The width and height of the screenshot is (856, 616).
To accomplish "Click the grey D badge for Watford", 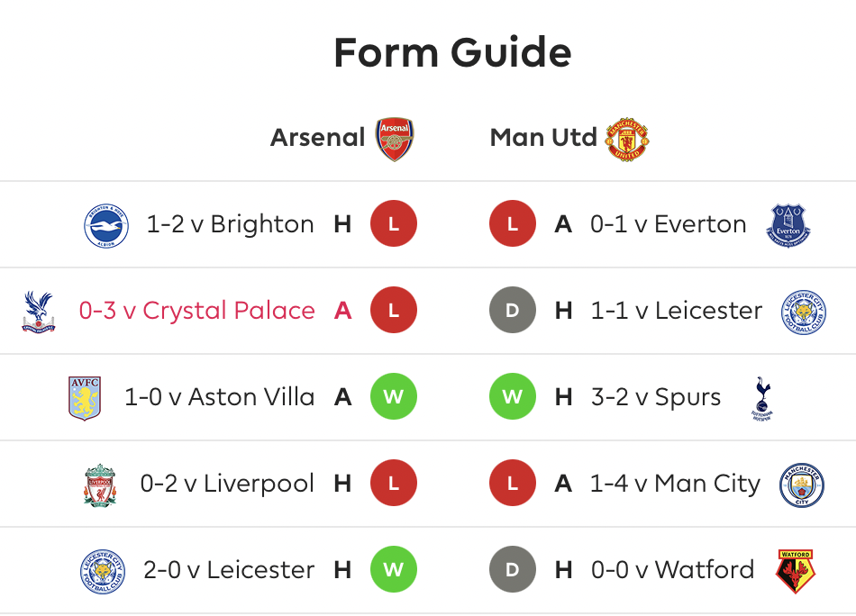I will tap(513, 570).
